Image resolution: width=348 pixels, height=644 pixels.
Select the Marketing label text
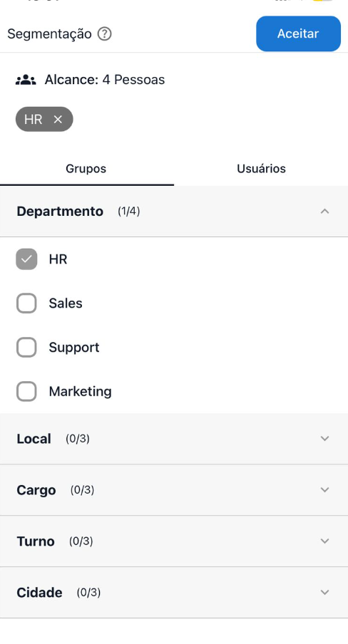80,391
